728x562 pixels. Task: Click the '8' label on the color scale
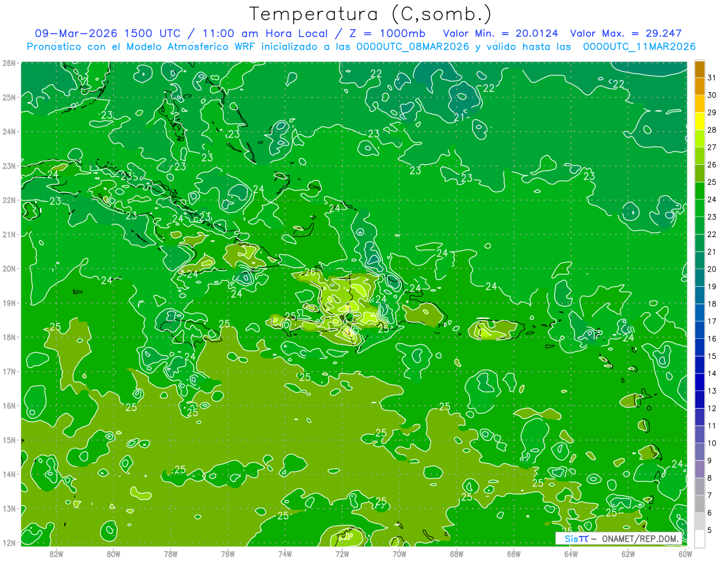pos(710,478)
